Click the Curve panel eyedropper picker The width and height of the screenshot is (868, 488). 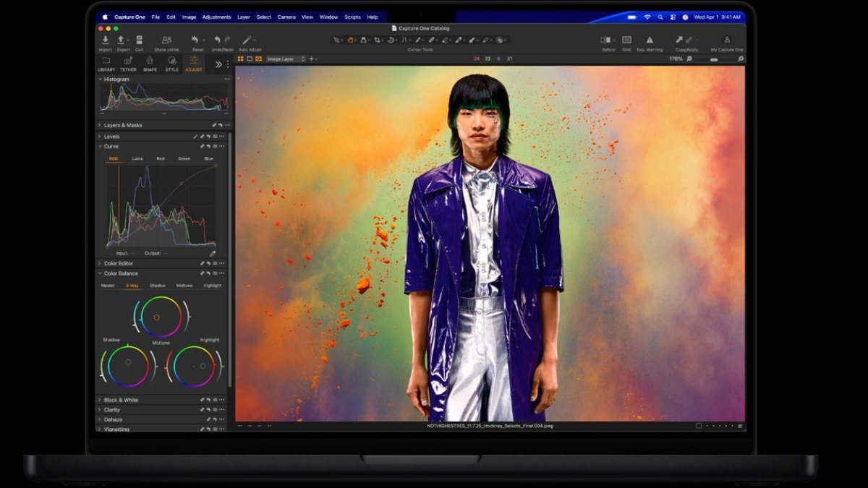(x=213, y=254)
